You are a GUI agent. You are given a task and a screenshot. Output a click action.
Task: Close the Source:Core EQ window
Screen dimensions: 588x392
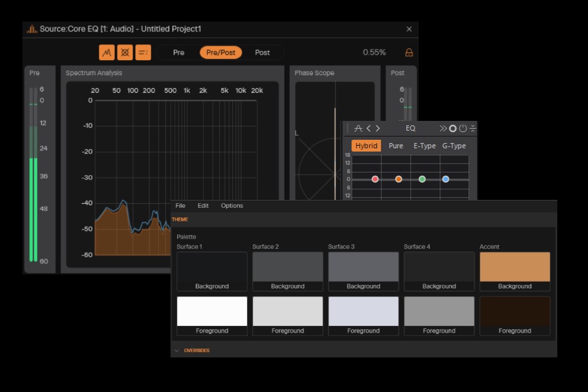click(409, 29)
